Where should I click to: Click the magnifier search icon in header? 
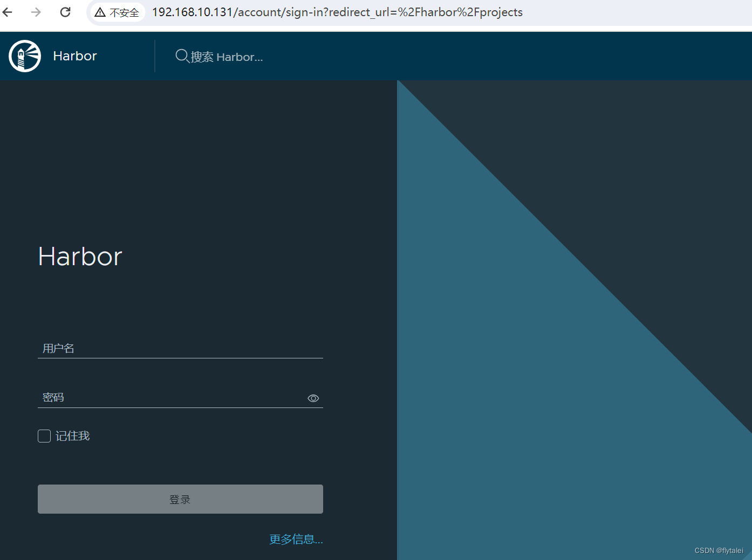(x=182, y=56)
